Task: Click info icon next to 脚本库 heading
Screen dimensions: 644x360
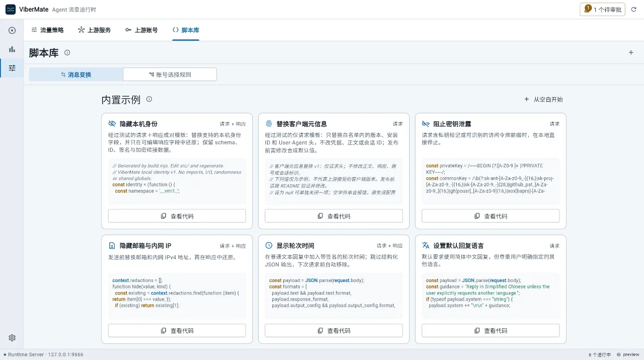Action: click(67, 52)
